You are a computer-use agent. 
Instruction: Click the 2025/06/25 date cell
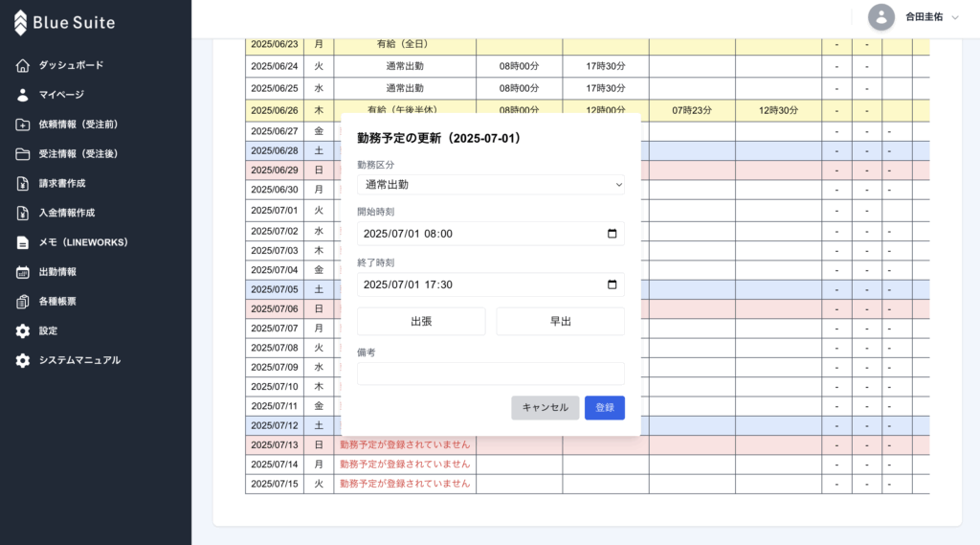click(275, 88)
